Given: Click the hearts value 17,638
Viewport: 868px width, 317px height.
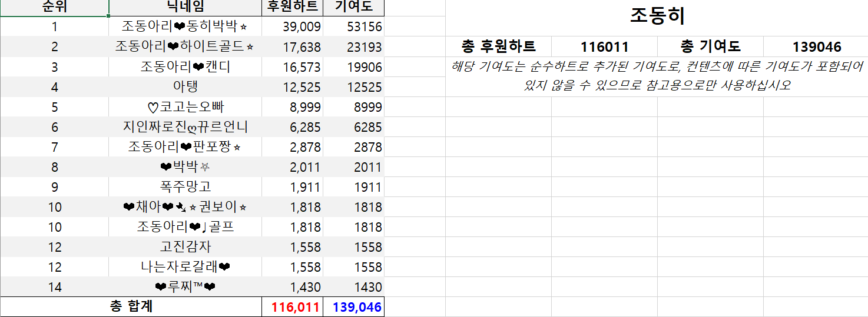Looking at the screenshot, I should pos(293,46).
